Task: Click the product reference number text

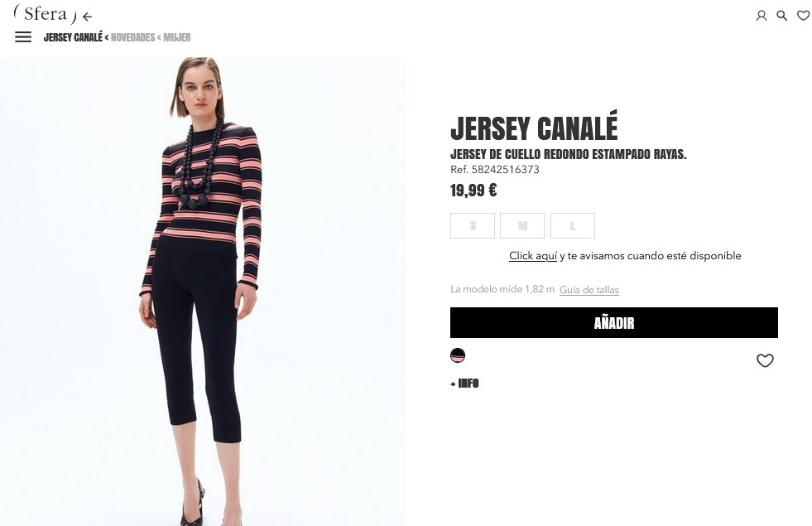Action: click(494, 170)
